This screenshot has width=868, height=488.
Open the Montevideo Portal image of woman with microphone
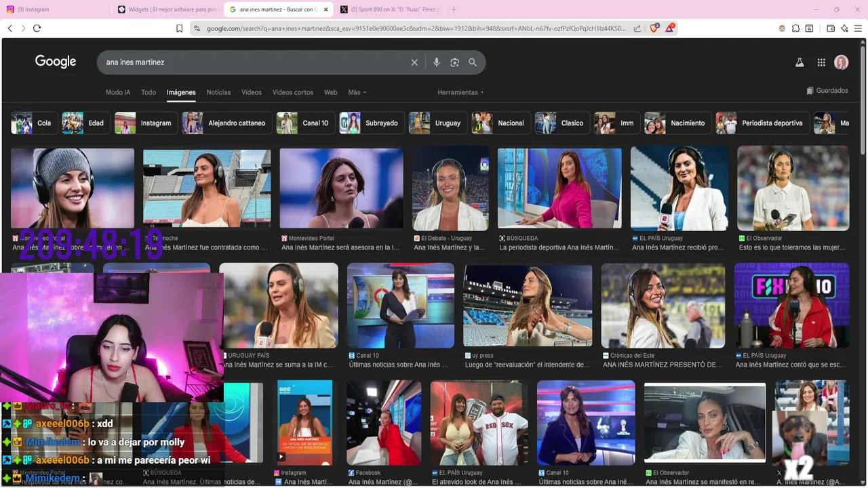click(x=342, y=188)
